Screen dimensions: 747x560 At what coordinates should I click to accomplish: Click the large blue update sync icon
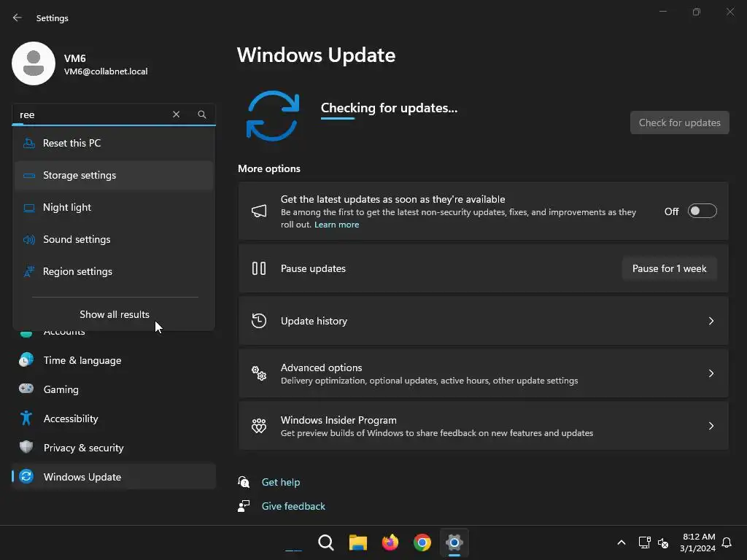click(273, 116)
